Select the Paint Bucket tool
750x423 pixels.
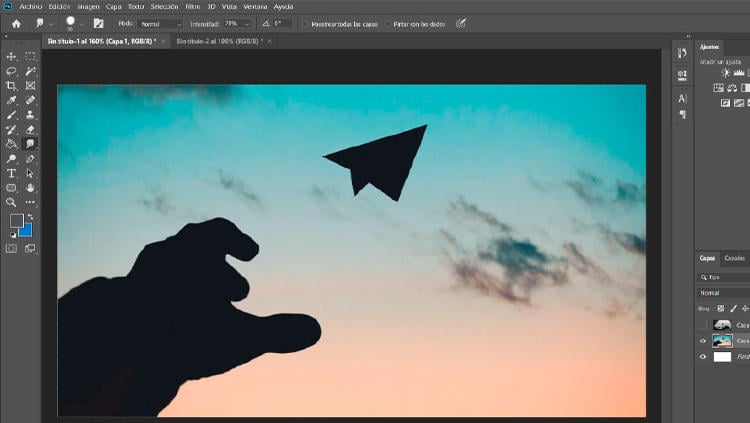[11, 144]
